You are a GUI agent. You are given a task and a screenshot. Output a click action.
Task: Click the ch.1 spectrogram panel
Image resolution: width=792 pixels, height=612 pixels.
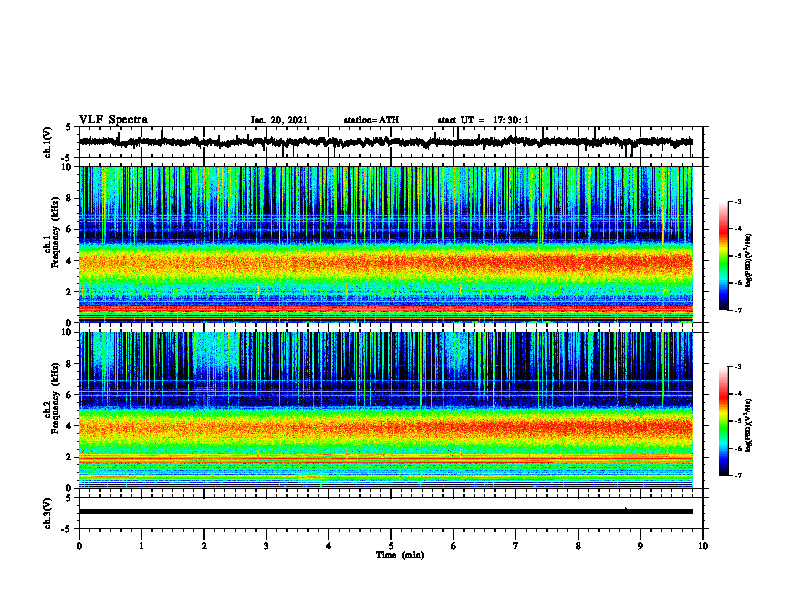386,244
